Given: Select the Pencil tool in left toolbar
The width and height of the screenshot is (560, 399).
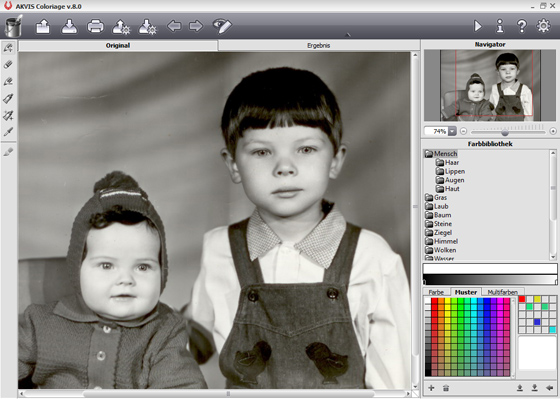Looking at the screenshot, I should 8,48.
